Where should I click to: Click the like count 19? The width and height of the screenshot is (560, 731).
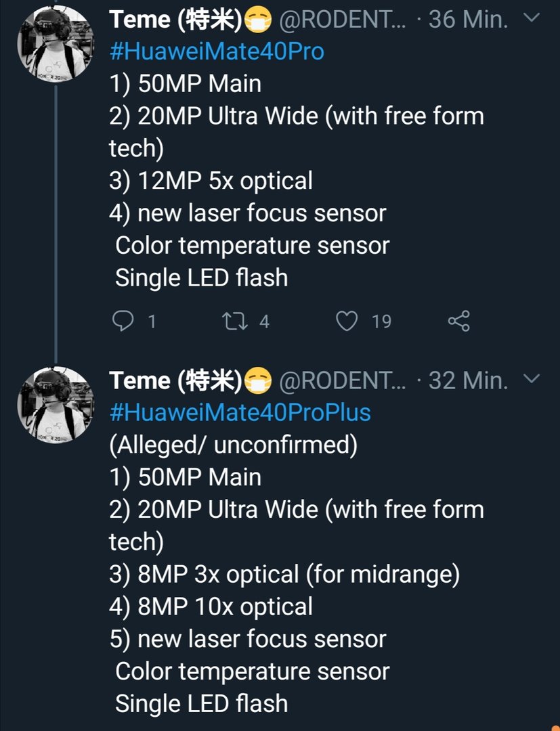point(381,322)
